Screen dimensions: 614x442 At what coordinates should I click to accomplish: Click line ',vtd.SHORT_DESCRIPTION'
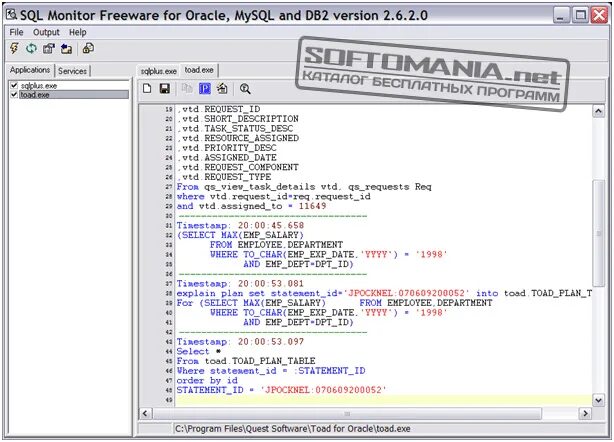tap(238, 119)
